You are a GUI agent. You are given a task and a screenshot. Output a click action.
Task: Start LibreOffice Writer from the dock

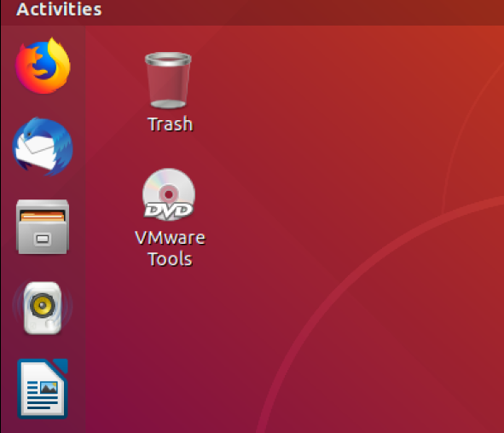pyautogui.click(x=43, y=389)
